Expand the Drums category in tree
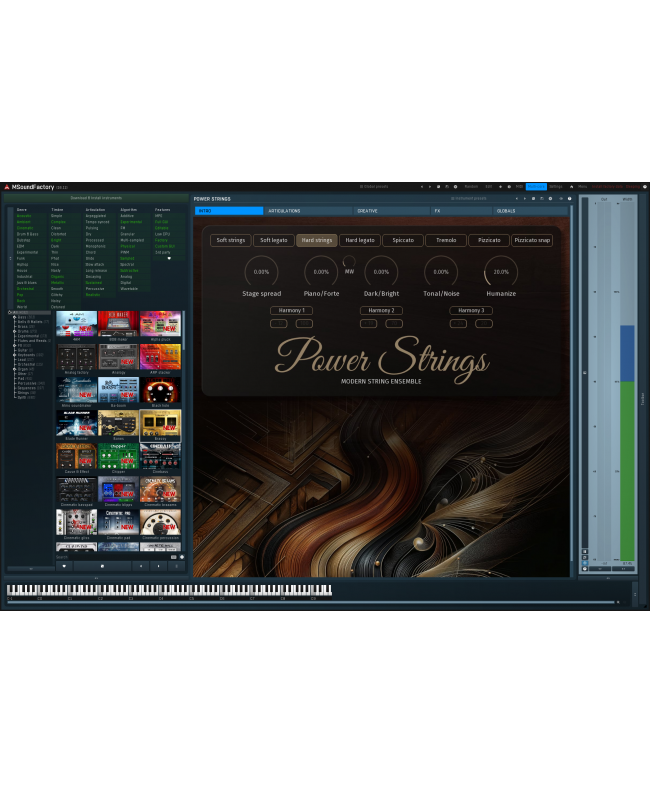This screenshot has height=794, width=650. 15,331
